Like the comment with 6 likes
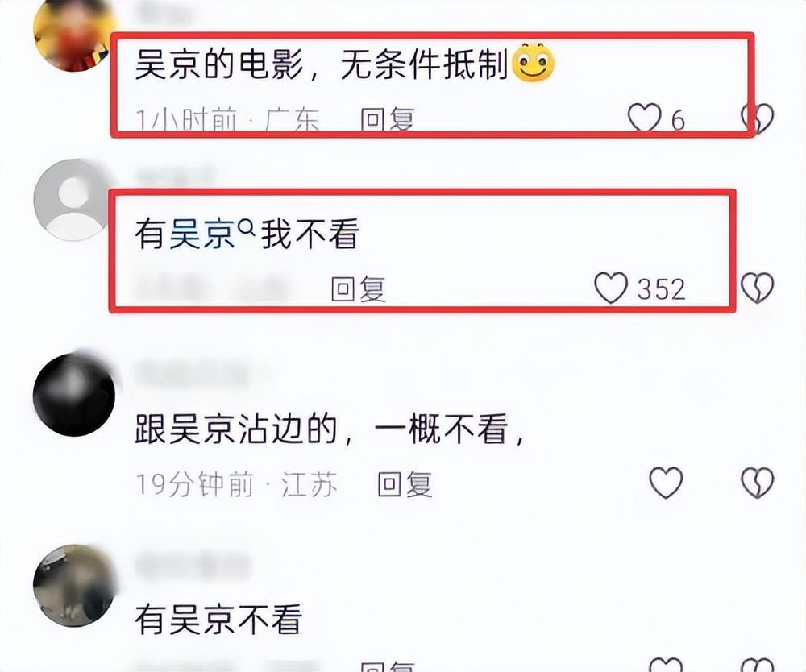Image resolution: width=806 pixels, height=672 pixels. coord(645,118)
